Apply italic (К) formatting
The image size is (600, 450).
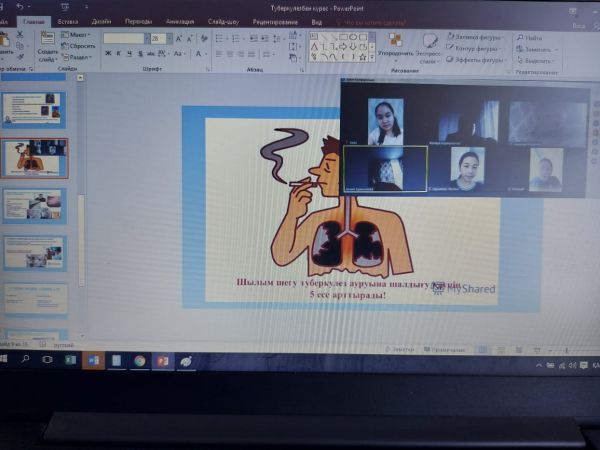[117, 54]
